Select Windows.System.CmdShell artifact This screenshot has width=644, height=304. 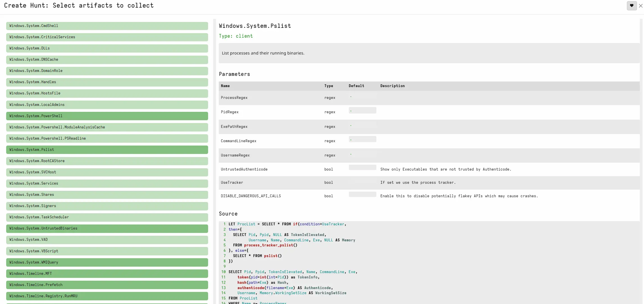pyautogui.click(x=107, y=26)
